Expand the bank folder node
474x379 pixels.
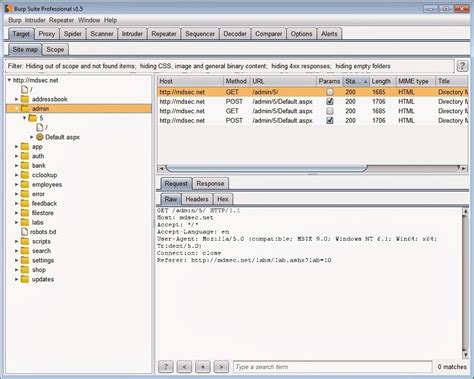pos(16,165)
